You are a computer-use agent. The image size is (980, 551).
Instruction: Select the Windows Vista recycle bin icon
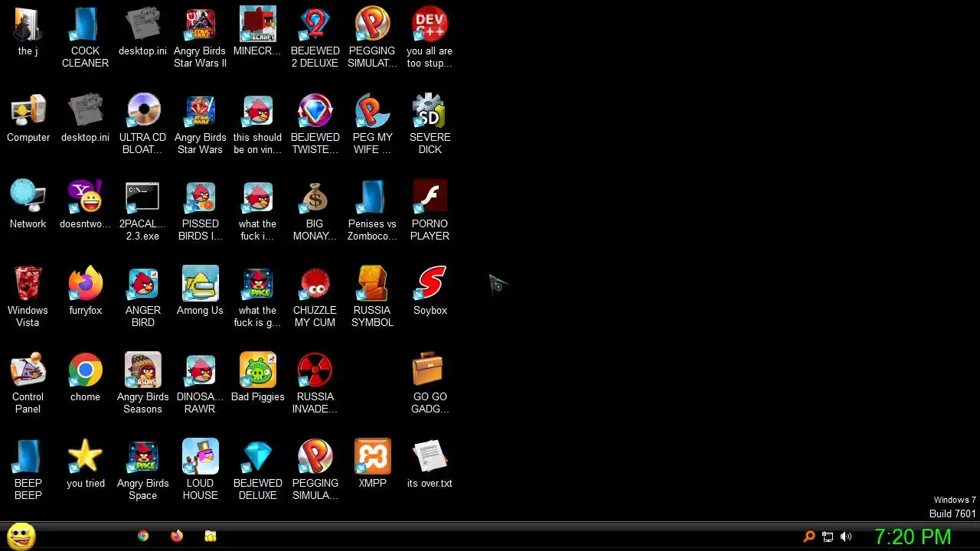click(28, 284)
